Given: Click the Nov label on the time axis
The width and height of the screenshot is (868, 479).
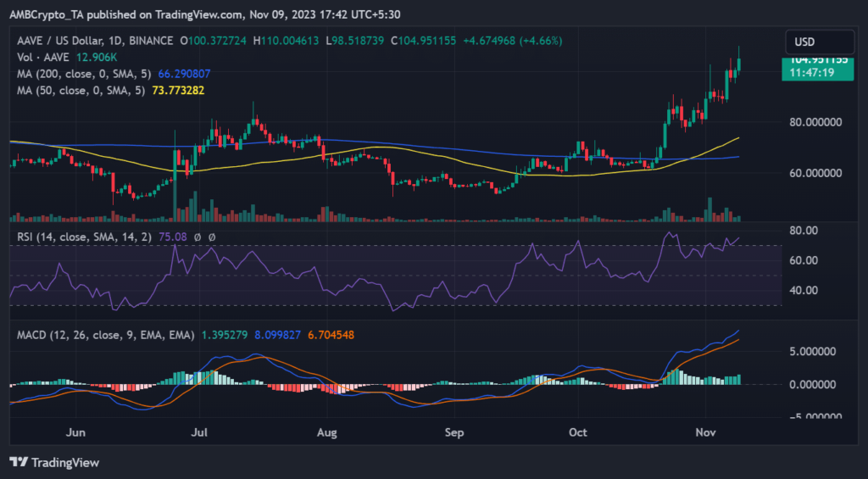Looking at the screenshot, I should click(x=704, y=433).
